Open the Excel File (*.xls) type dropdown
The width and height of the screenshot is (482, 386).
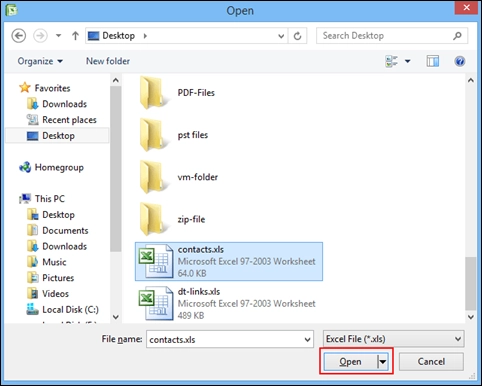(x=393, y=339)
